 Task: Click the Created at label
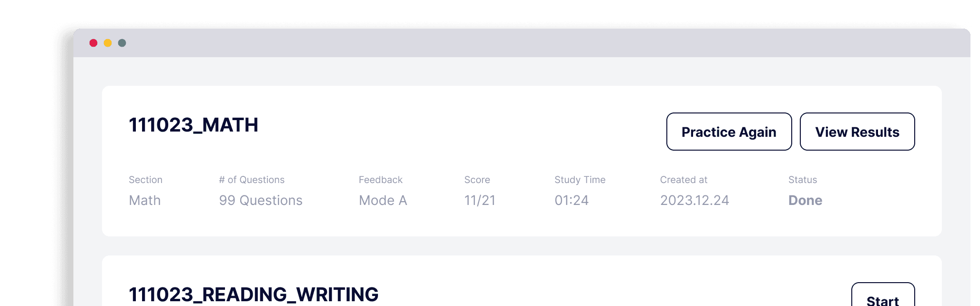coord(684,180)
